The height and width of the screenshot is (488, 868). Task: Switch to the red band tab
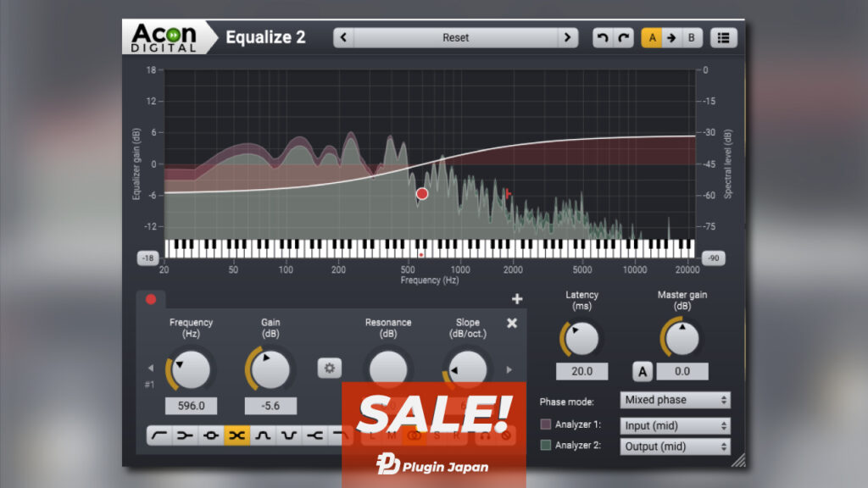[151, 299]
